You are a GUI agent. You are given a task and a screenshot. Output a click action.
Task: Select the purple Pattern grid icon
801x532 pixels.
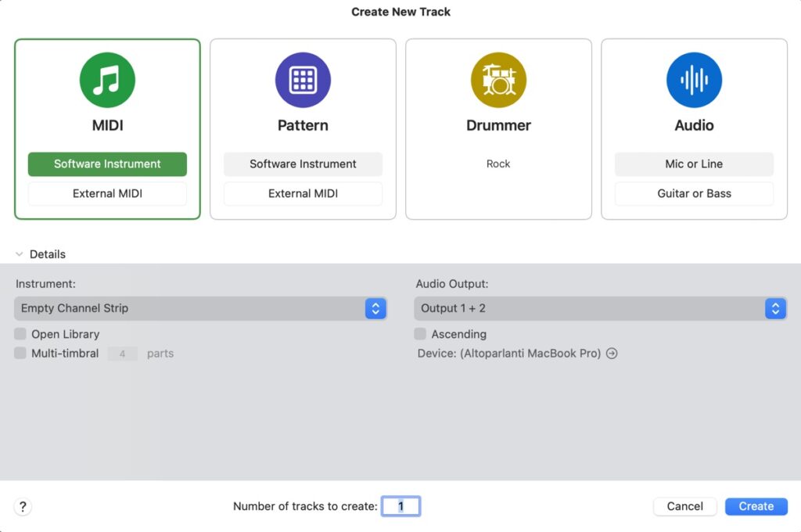303,81
